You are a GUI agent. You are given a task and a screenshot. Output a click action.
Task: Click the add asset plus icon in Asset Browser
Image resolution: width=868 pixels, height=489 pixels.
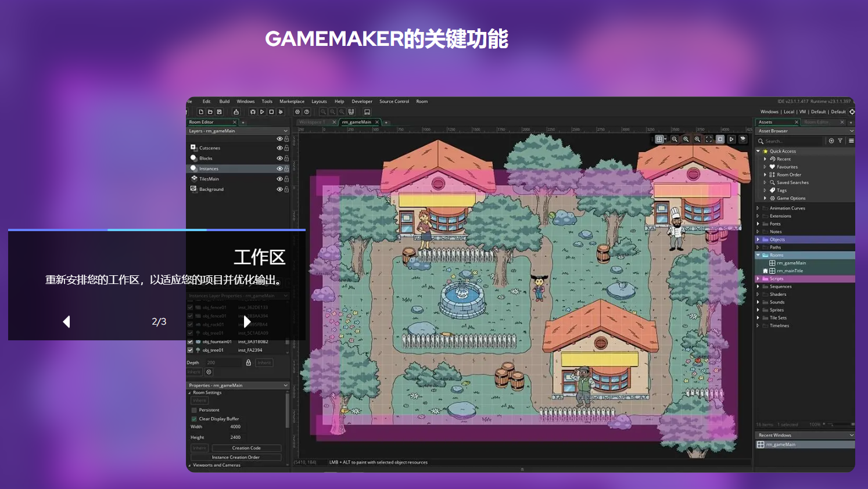pos(831,141)
